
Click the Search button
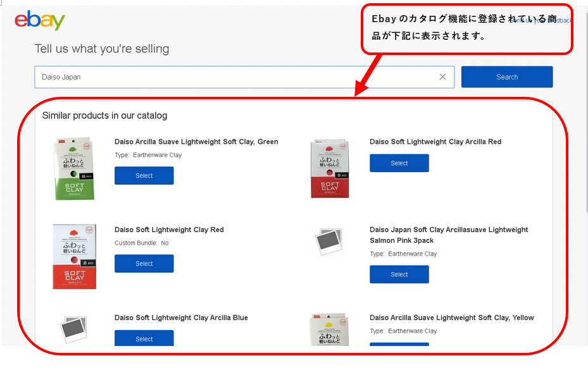[x=506, y=77]
